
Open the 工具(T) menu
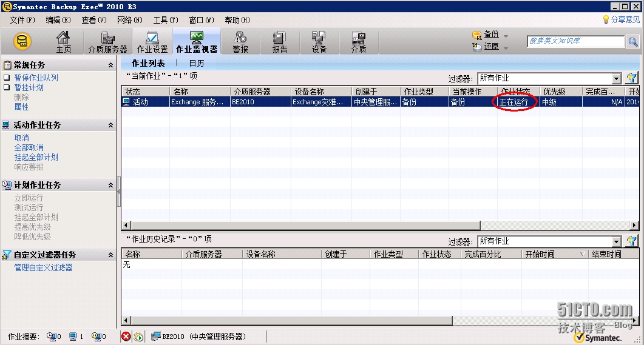point(166,19)
